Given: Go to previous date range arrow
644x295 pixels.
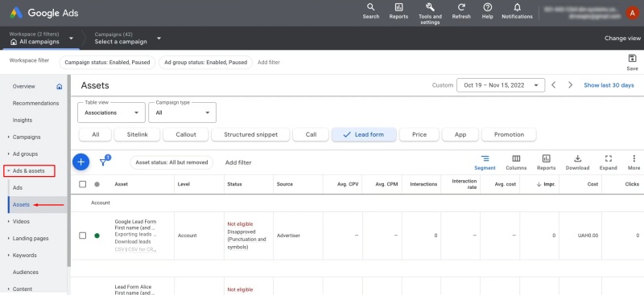Looking at the screenshot, I should [x=554, y=85].
